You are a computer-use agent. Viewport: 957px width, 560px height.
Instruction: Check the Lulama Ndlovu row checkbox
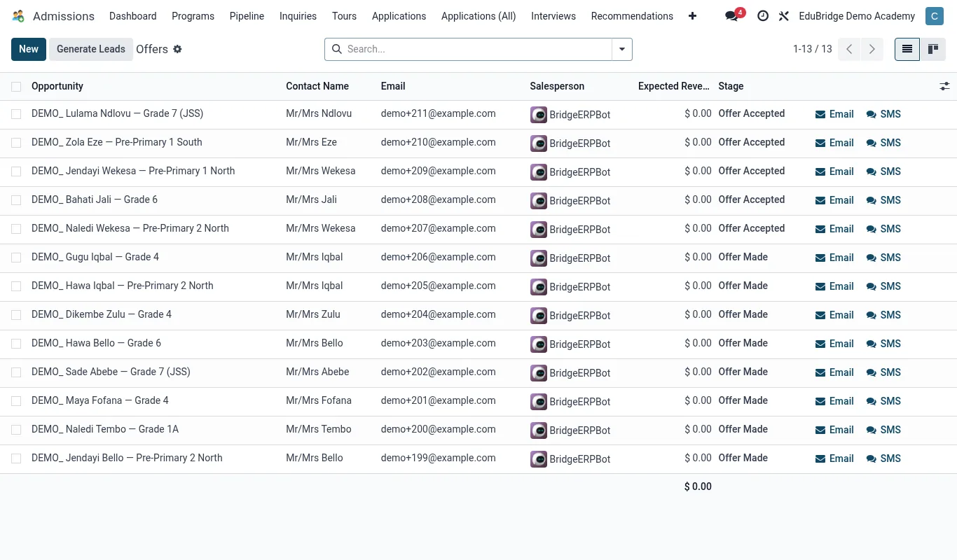click(16, 114)
